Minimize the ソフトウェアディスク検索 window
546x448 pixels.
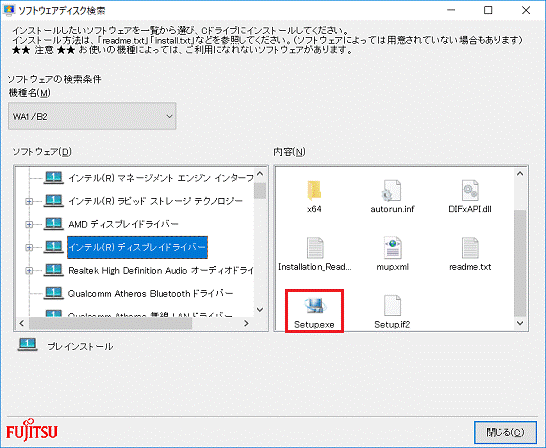[451, 10]
